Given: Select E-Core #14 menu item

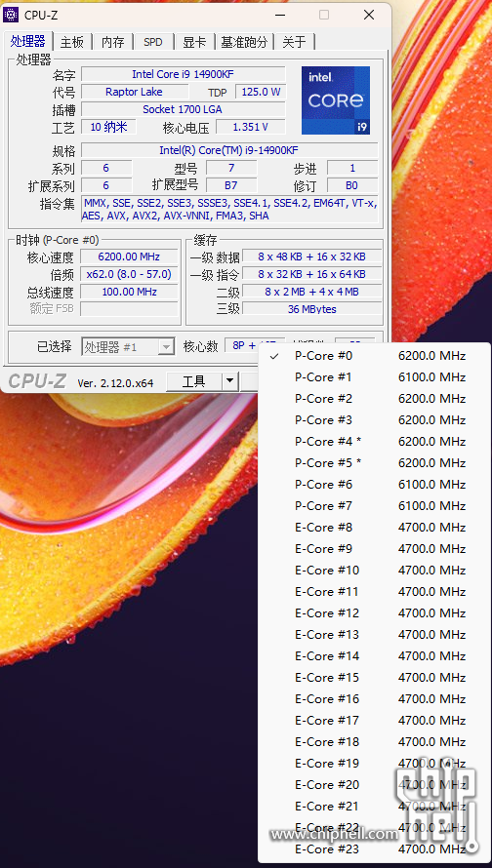Looking at the screenshot, I should click(x=375, y=656).
